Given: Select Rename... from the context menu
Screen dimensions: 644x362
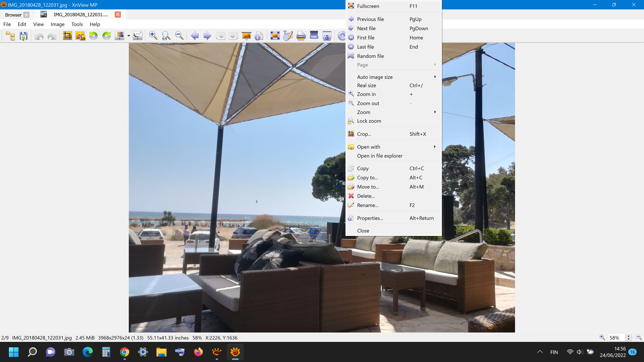Looking at the screenshot, I should coord(367,205).
